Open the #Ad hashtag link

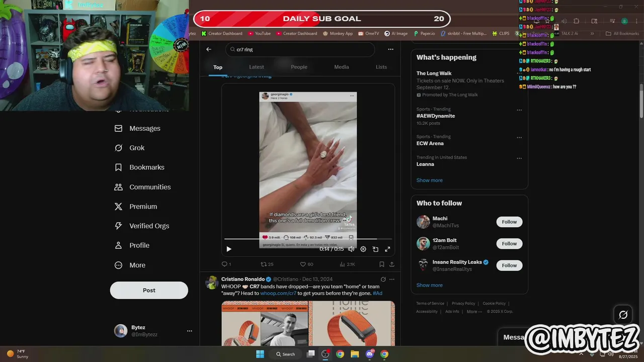pos(377,293)
